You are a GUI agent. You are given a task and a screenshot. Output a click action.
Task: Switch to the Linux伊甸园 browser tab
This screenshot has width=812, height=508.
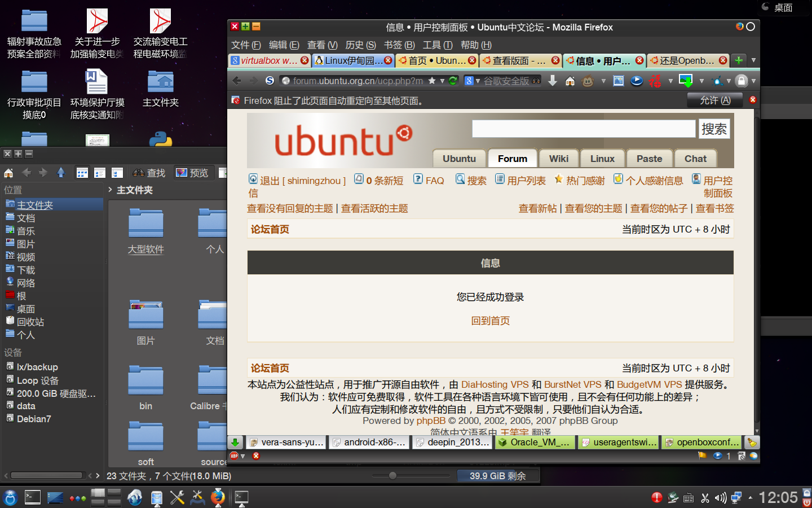tap(353, 60)
